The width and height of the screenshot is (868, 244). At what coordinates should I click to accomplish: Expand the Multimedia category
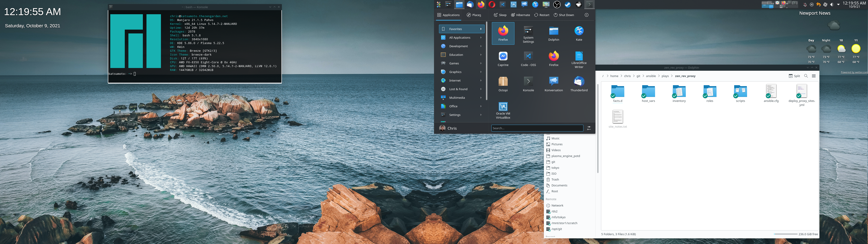click(462, 98)
